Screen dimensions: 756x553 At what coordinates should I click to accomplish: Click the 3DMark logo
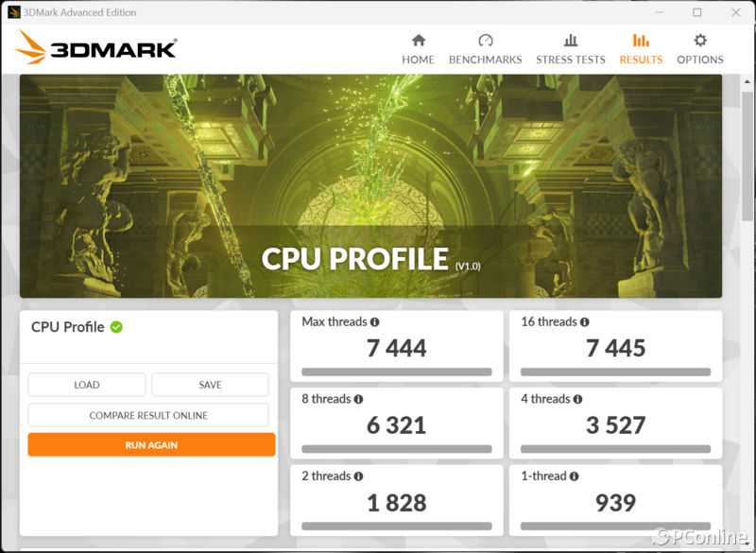[96, 47]
